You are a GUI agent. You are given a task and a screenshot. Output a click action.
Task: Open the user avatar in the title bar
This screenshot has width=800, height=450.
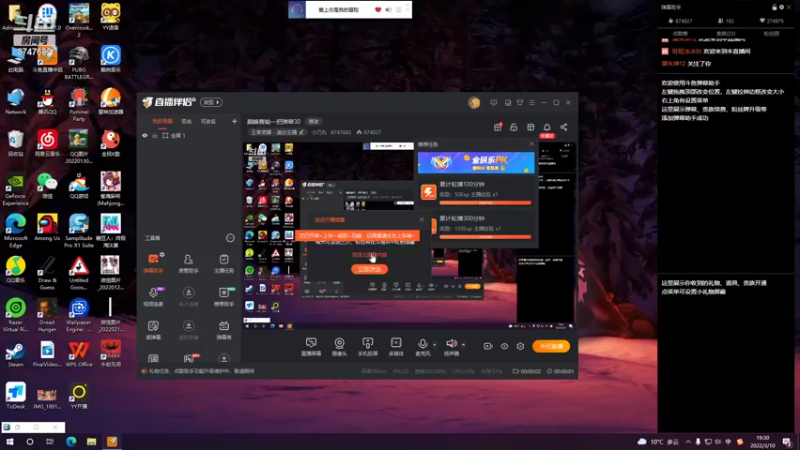(x=474, y=103)
